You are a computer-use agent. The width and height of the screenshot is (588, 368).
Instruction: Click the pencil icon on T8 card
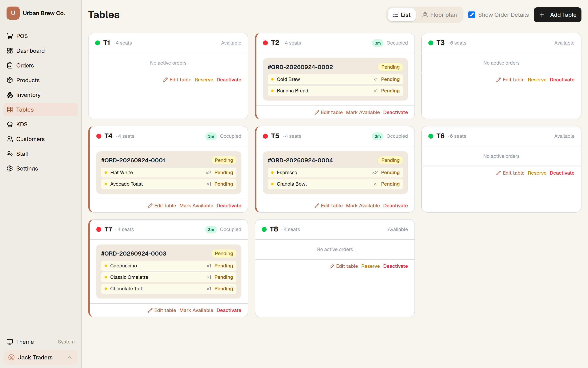click(x=332, y=266)
